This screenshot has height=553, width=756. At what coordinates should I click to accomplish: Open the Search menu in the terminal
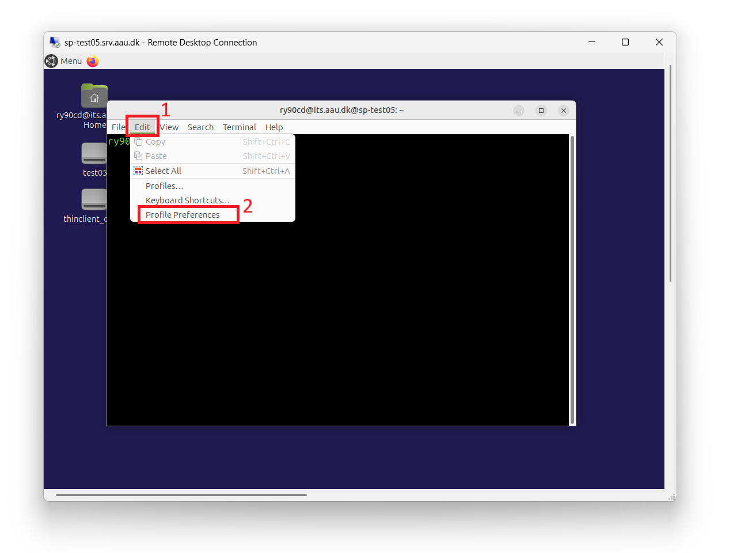(x=200, y=127)
